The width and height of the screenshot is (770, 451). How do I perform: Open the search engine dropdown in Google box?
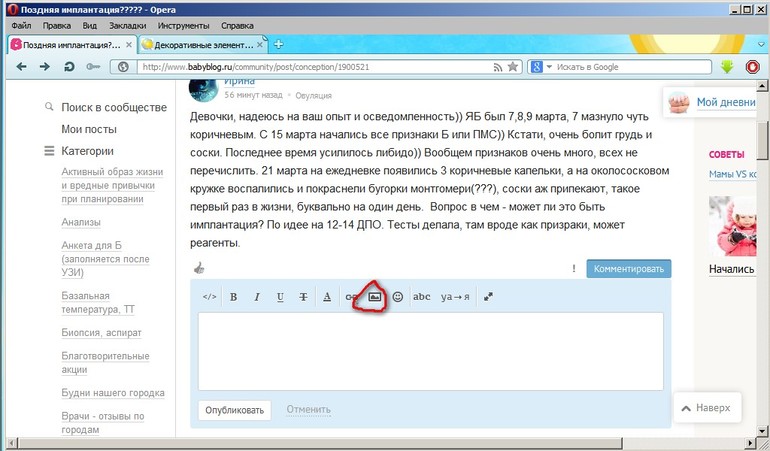point(541,67)
